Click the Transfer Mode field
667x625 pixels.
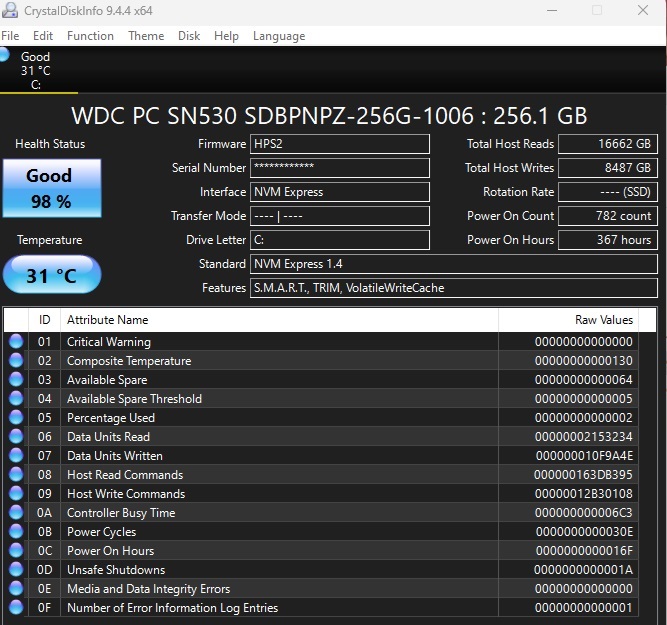coord(339,216)
